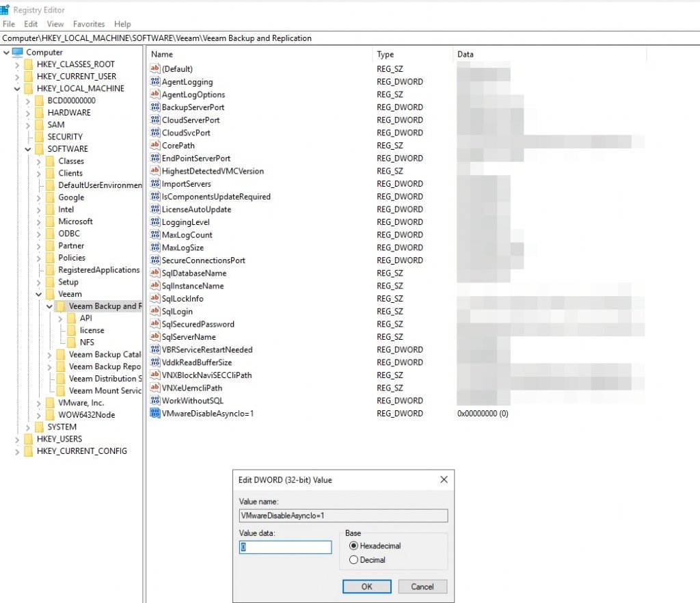Select the LicenseAutoUpdate value name

tap(196, 209)
